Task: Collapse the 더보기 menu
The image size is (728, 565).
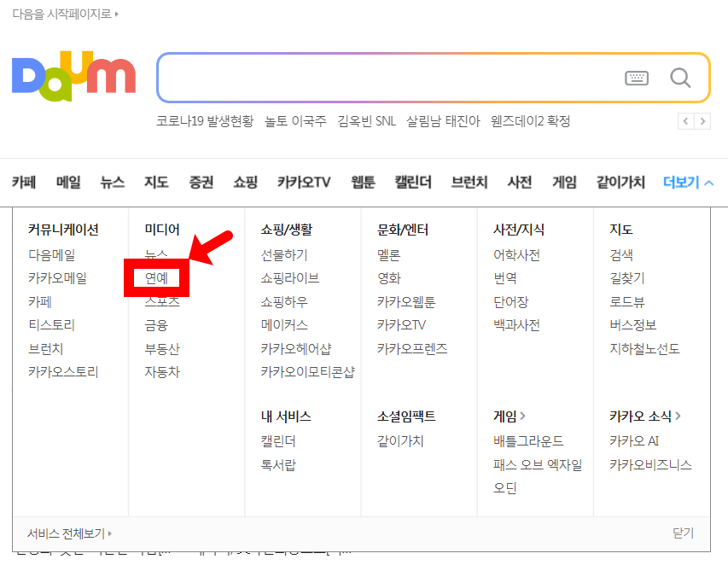Action: pyautogui.click(x=688, y=183)
